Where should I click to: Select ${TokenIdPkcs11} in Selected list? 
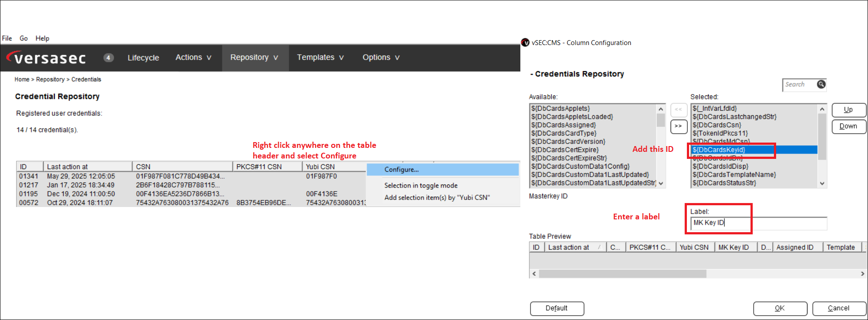(720, 133)
